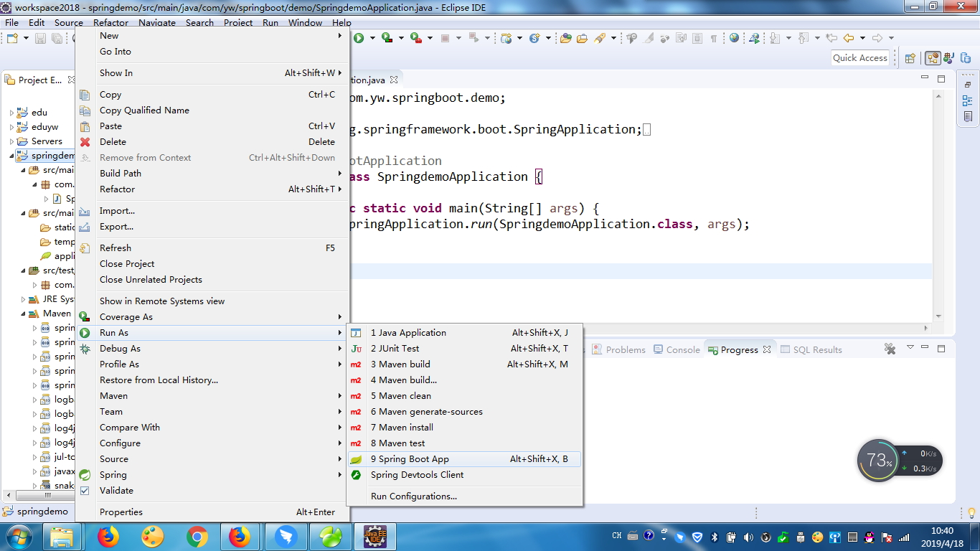Viewport: 980px width, 551px height.
Task: Click the Spring Boot App leaf icon in menu
Action: [357, 458]
